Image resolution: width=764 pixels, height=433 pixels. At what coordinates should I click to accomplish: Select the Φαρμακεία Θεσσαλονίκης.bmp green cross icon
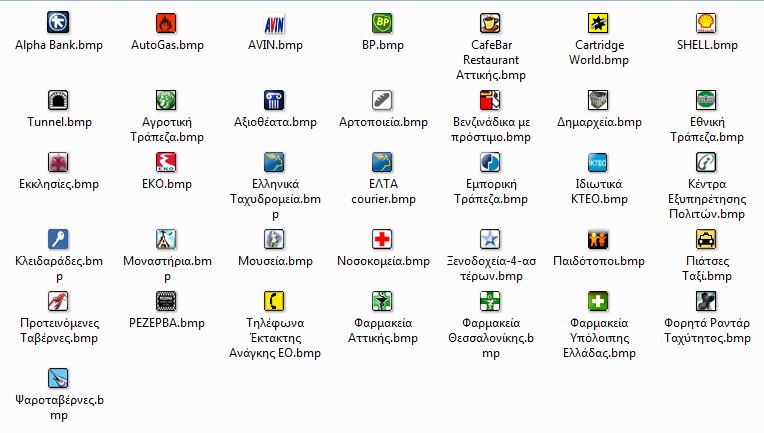[x=490, y=301]
